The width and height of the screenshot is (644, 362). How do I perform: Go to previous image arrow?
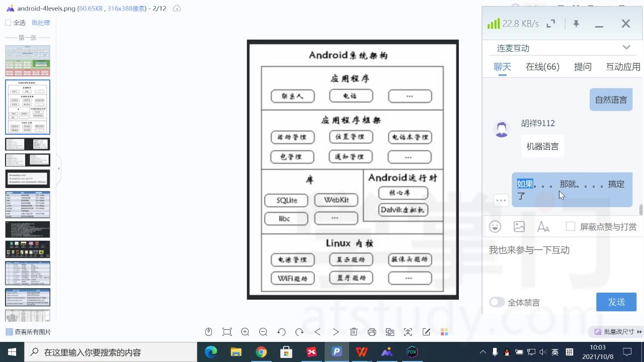click(317, 332)
